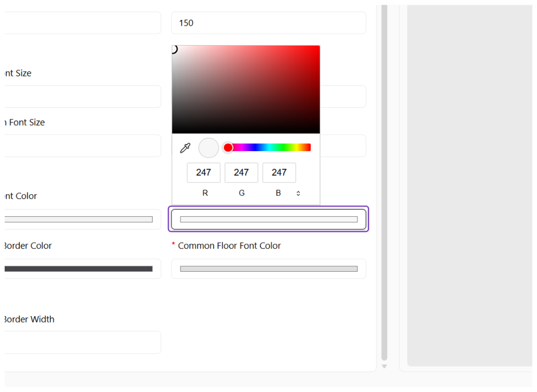This screenshot has width=537, height=392.
Task: Click the current color preview circle
Action: coord(208,148)
